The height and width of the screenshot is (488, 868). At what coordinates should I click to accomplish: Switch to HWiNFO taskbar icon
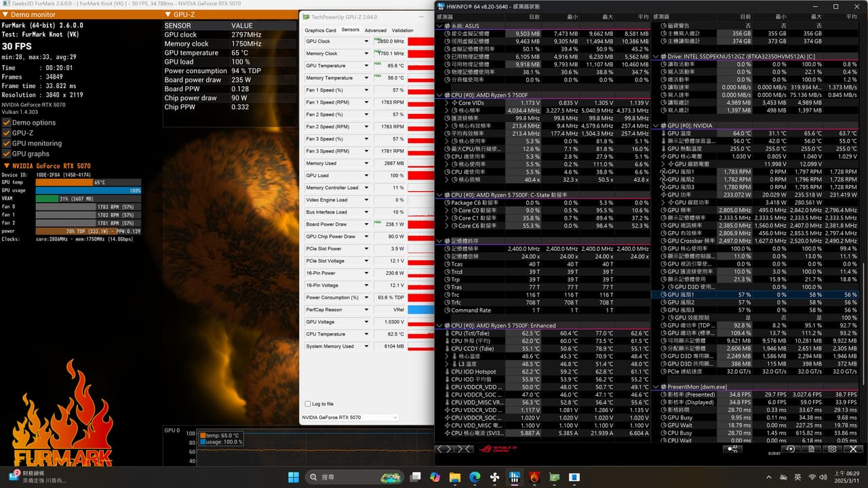point(515,477)
